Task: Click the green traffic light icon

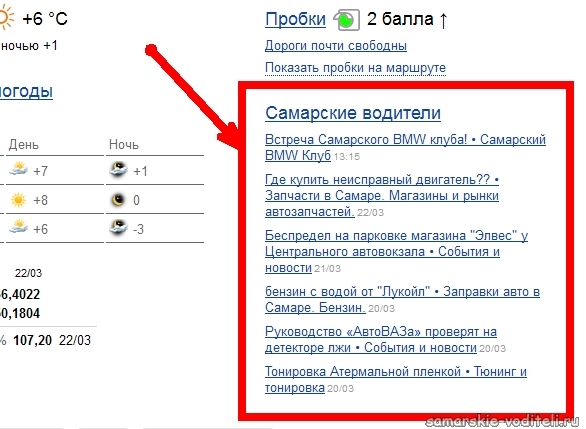Action: (346, 20)
